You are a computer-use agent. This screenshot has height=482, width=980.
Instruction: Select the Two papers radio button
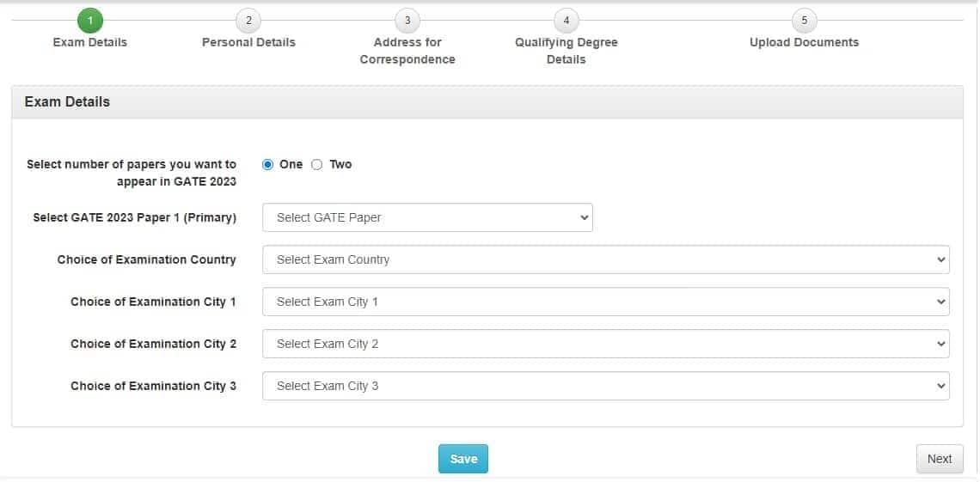[317, 165]
